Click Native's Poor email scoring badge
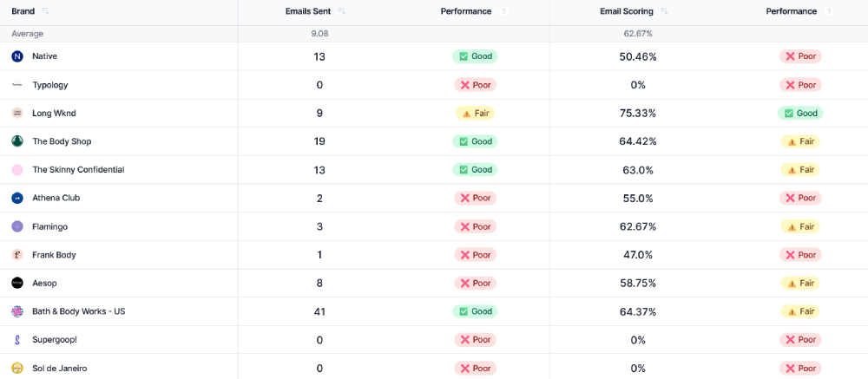This screenshot has width=868, height=379. (800, 56)
